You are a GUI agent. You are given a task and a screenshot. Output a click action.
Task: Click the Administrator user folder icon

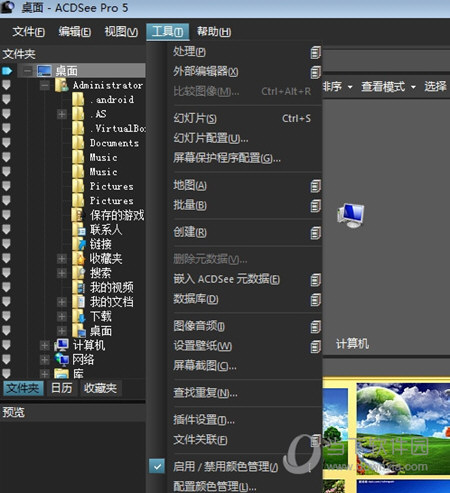[62, 85]
